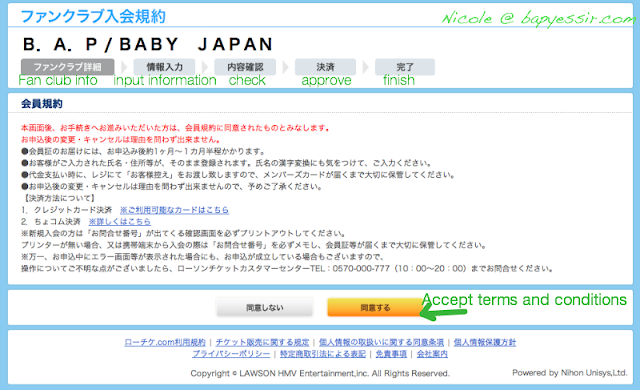Select the 情報入力 step tab
The image size is (640, 390).
tap(164, 67)
